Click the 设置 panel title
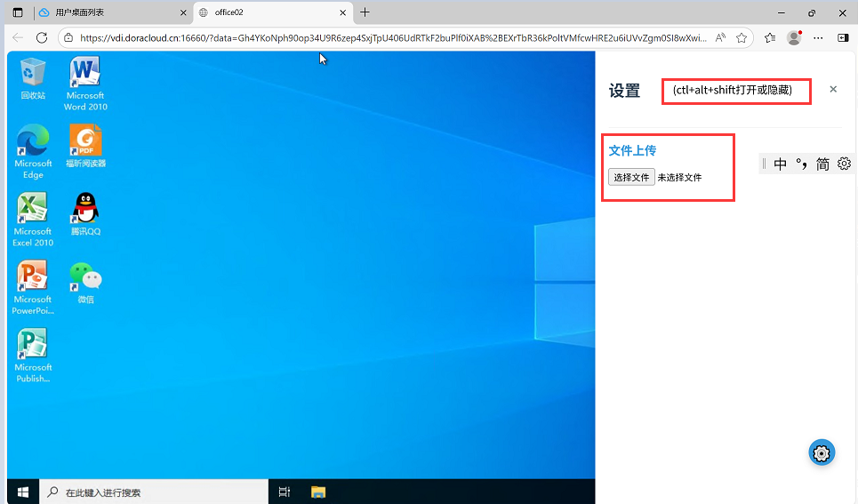The height and width of the screenshot is (504, 858). [x=624, y=91]
